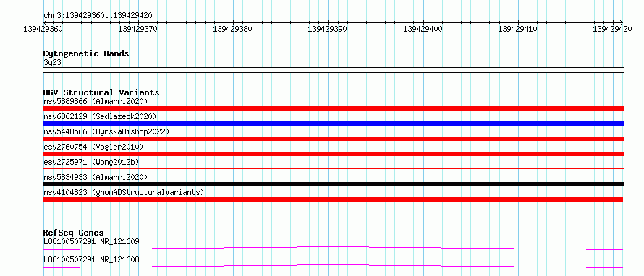Click the nsv5889866 (Almarri2020) variant label
Image resolution: width=644 pixels, height=276 pixels.
click(x=96, y=101)
